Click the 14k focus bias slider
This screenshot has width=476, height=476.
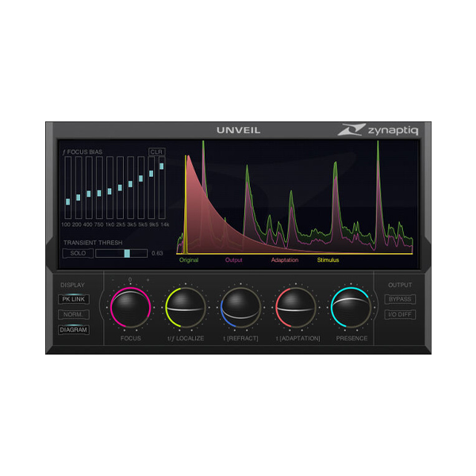coord(162,187)
